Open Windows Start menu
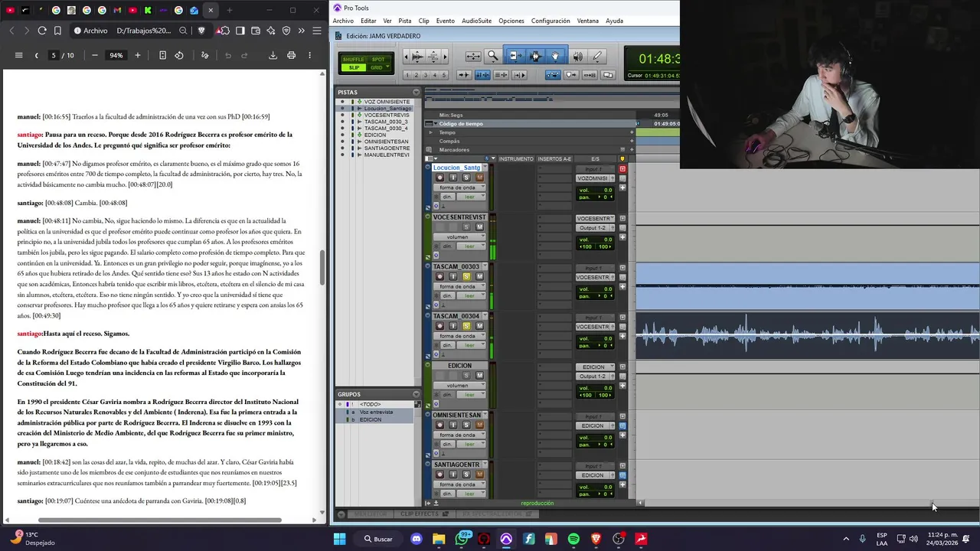Viewport: 980px width, 551px height. 339,539
